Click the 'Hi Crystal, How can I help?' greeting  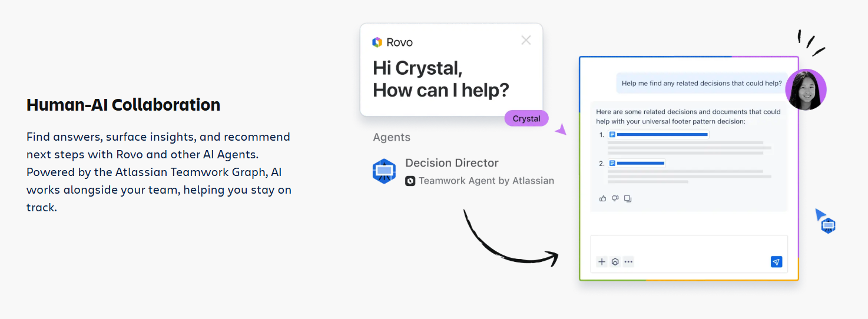[x=441, y=79]
